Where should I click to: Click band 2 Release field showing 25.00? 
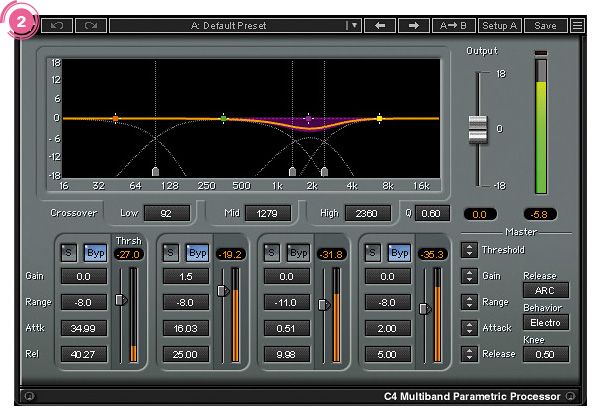186,354
